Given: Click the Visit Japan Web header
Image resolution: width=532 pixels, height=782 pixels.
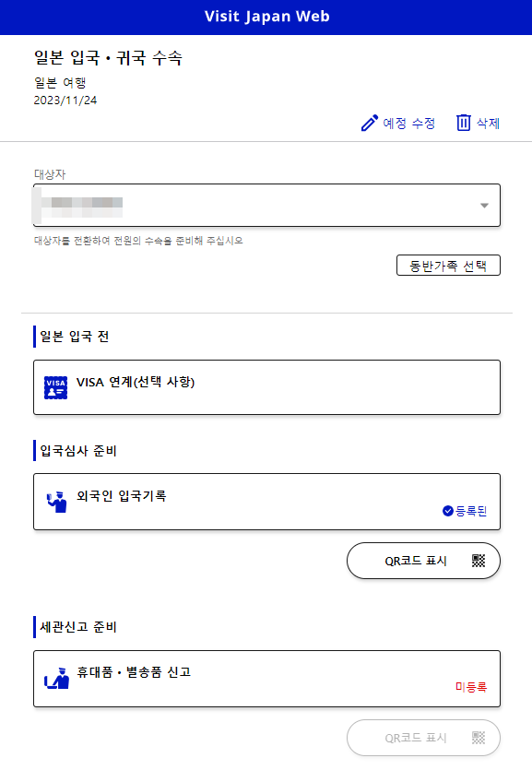Looking at the screenshot, I should click(266, 16).
